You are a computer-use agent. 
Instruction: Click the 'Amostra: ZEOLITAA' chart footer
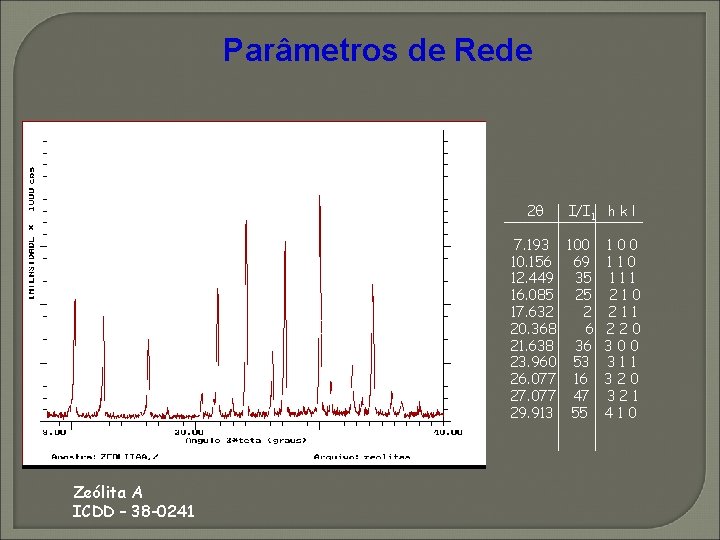(x=105, y=456)
